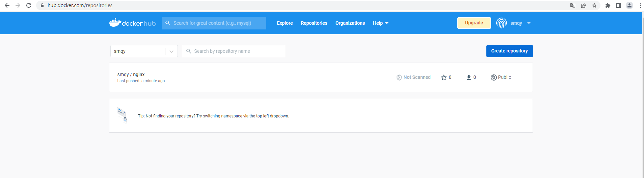Click the fingerprint avatar for smqy

(501, 23)
